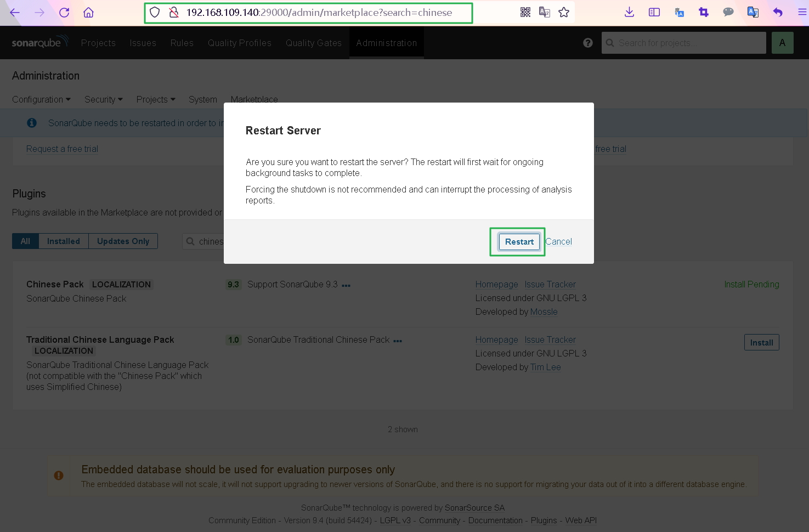The height and width of the screenshot is (532, 809).
Task: Open the QR code icon in address bar
Action: click(x=525, y=12)
